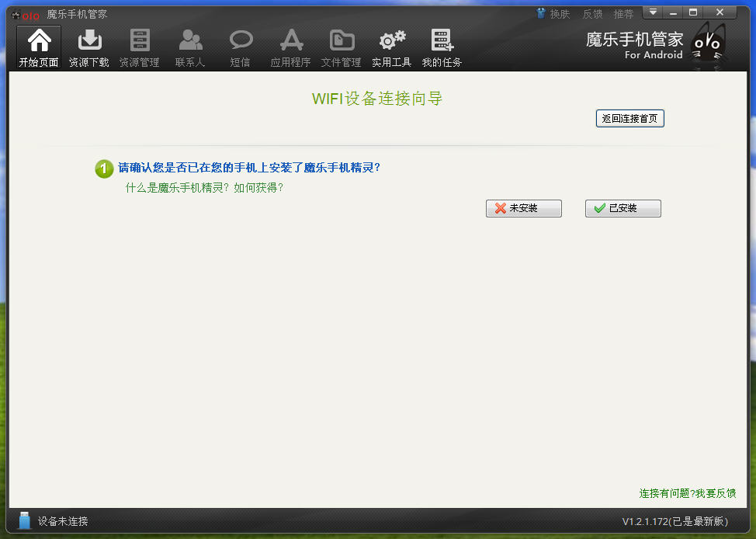Click the USB device status icon
This screenshot has width=756, height=539.
point(24,520)
